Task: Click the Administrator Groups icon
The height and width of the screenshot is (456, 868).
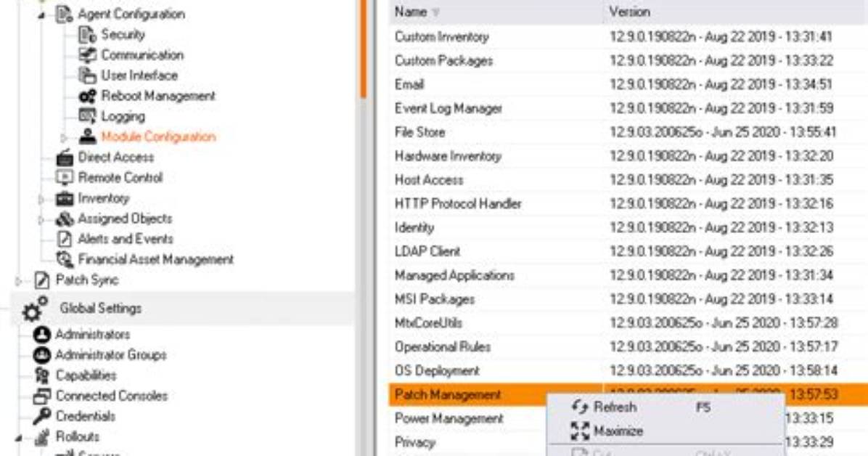Action: (x=42, y=354)
